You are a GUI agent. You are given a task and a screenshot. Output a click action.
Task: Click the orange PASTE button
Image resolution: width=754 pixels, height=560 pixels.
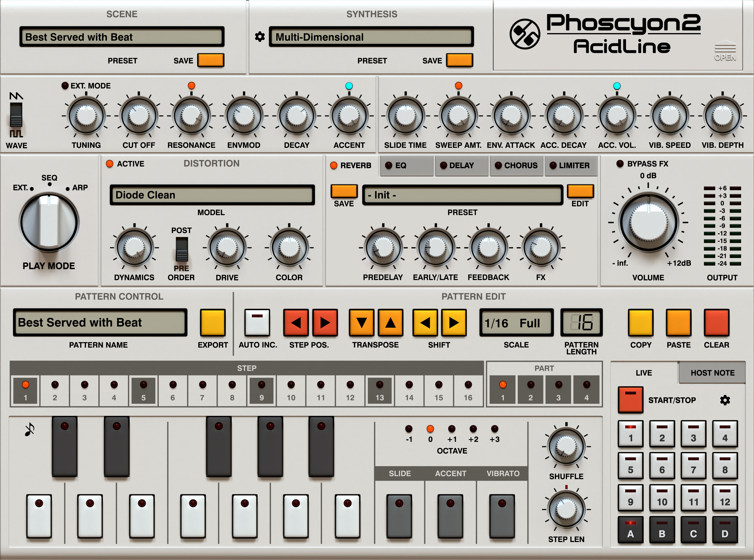tap(679, 322)
